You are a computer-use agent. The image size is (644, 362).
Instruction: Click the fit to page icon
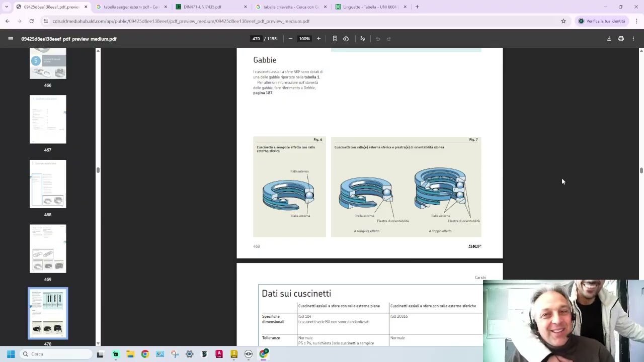(335, 39)
